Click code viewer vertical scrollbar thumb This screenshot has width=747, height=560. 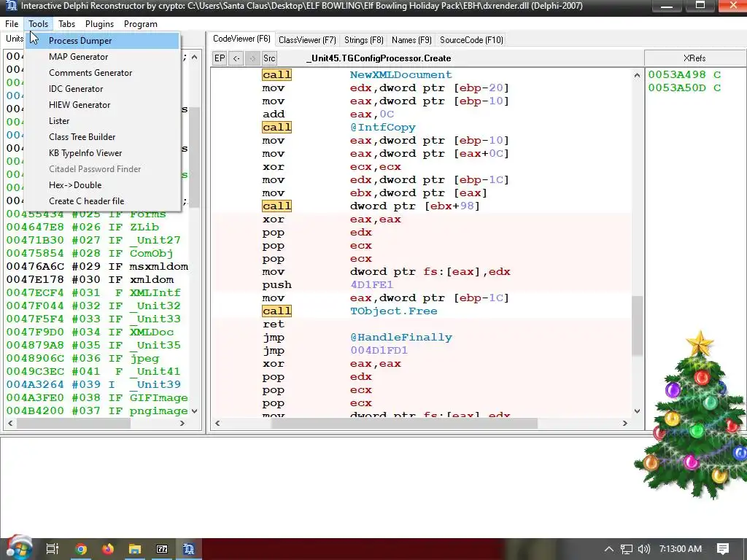pyautogui.click(x=637, y=326)
